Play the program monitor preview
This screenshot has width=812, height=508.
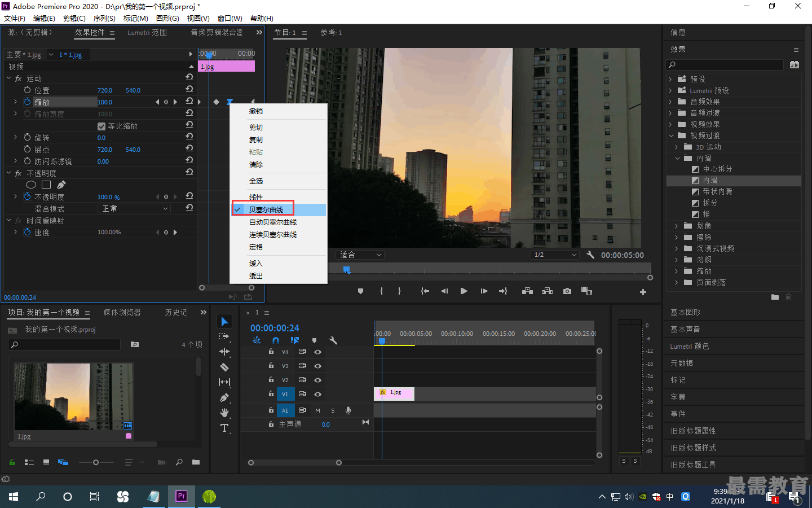coord(464,291)
